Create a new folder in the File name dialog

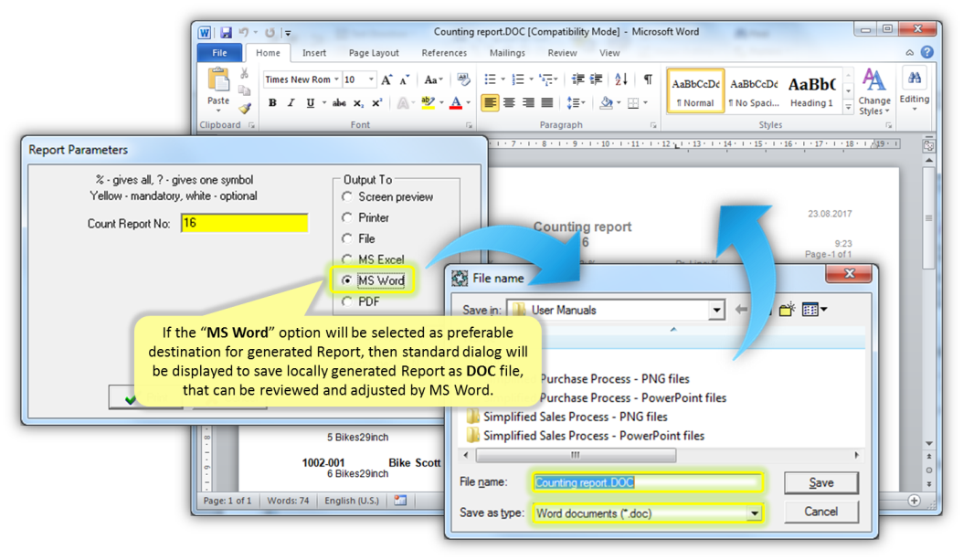[x=787, y=310]
